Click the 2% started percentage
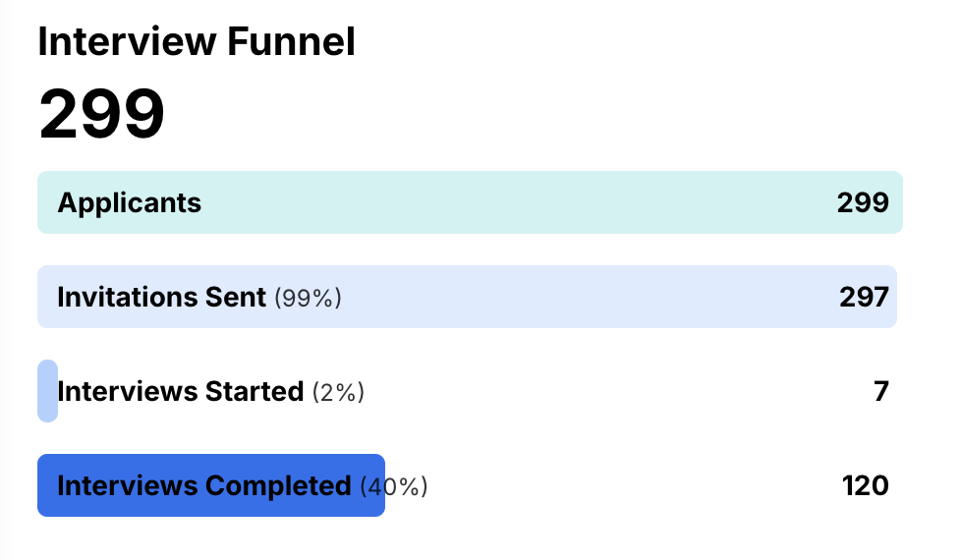This screenshot has height=560, width=961. tap(338, 393)
